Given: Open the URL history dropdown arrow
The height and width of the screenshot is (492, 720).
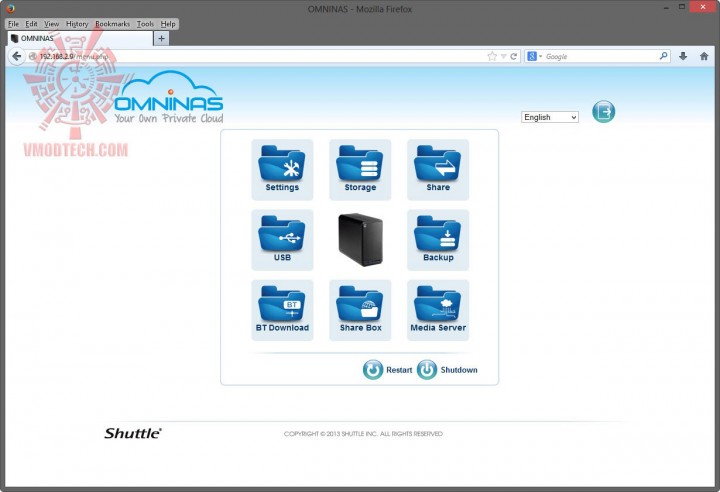Looking at the screenshot, I should coord(504,57).
